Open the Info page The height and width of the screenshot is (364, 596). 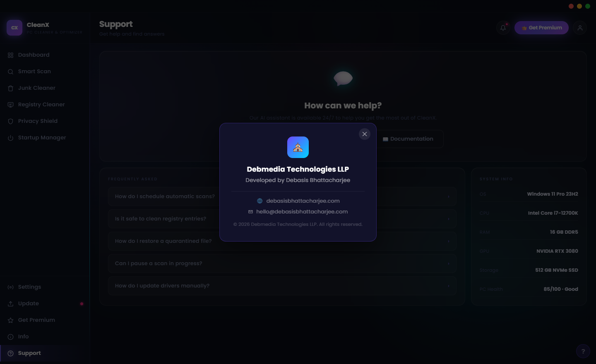[45, 337]
